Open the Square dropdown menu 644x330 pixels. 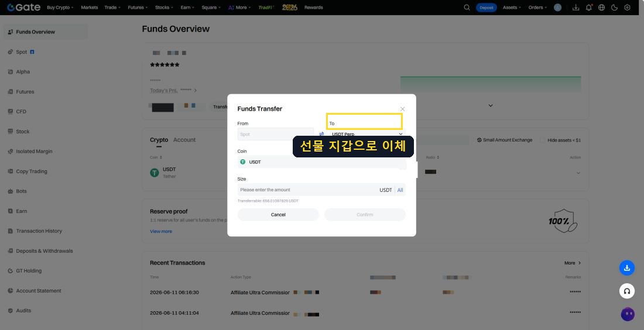[211, 8]
